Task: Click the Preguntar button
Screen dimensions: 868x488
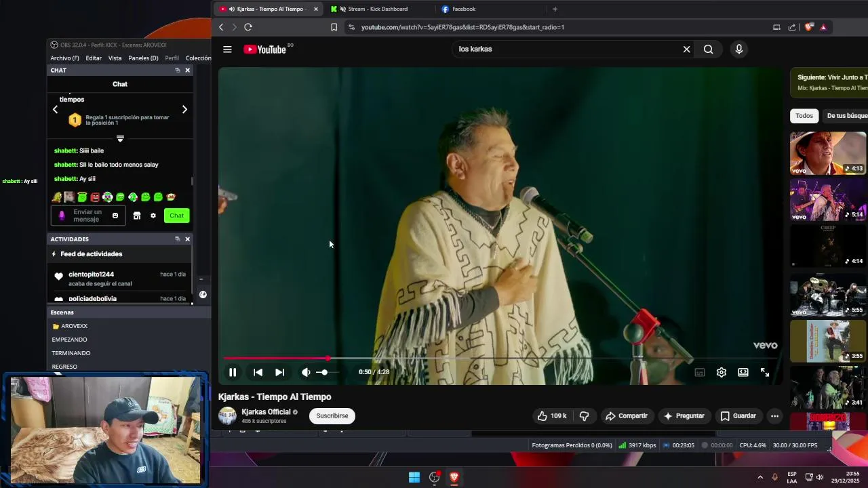Action: point(684,415)
